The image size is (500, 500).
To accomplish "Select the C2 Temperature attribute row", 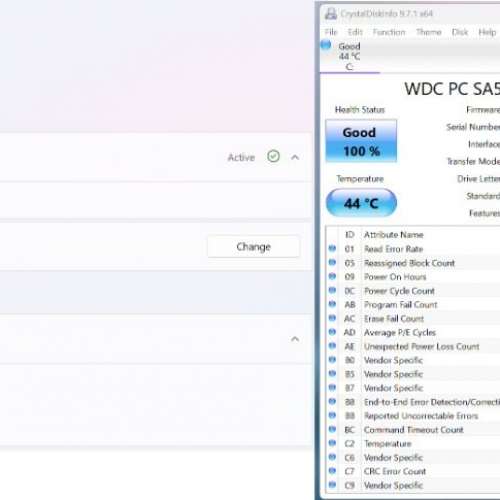I will coord(413,444).
